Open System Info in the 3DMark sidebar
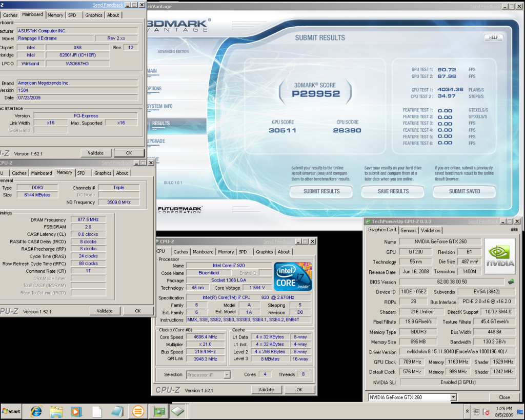 (x=160, y=106)
